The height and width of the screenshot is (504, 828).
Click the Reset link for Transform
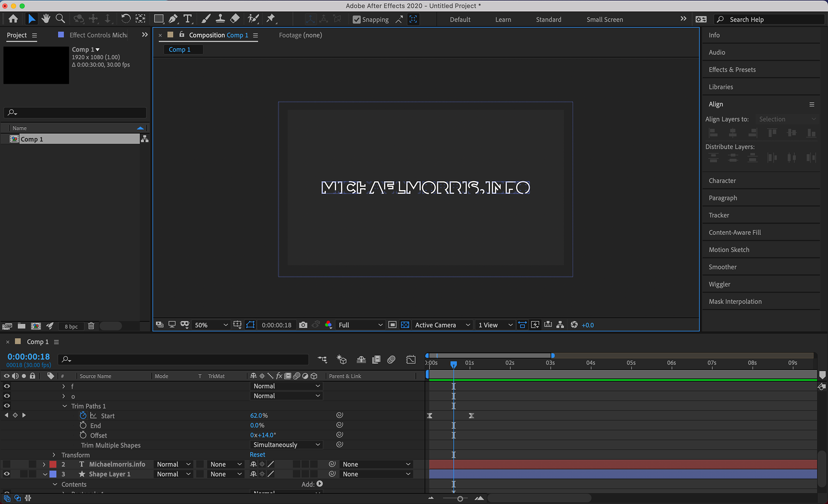(x=257, y=455)
